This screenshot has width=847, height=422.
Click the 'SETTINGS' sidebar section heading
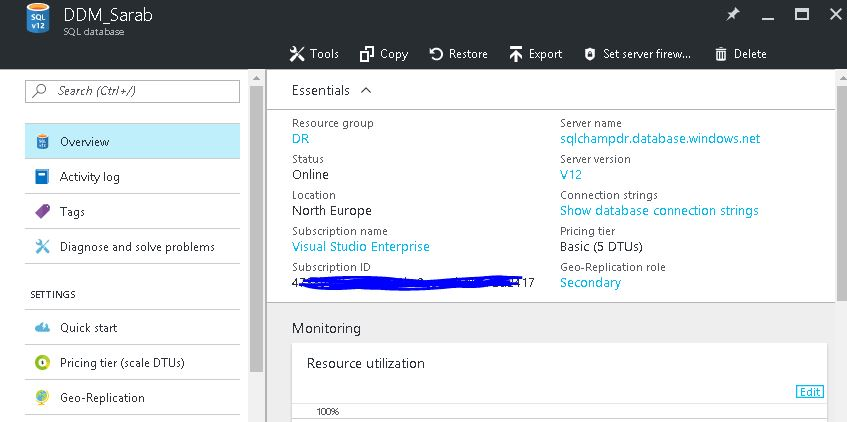click(53, 294)
